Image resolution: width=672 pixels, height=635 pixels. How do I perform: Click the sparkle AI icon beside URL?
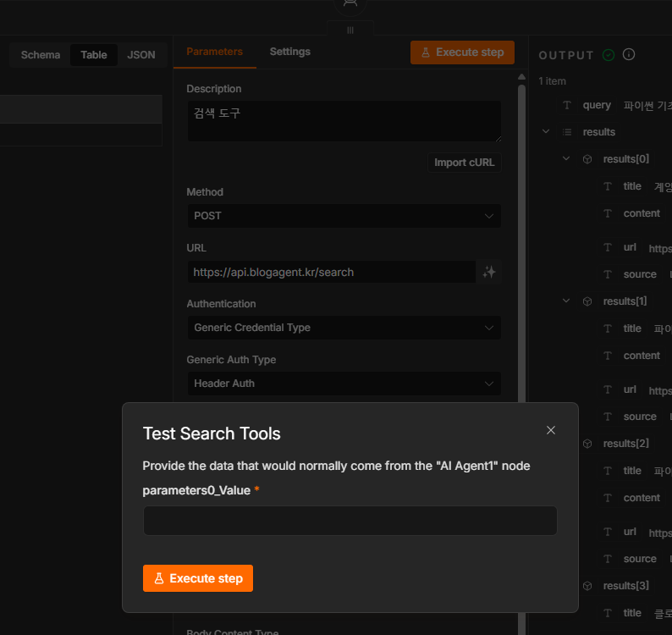(489, 273)
